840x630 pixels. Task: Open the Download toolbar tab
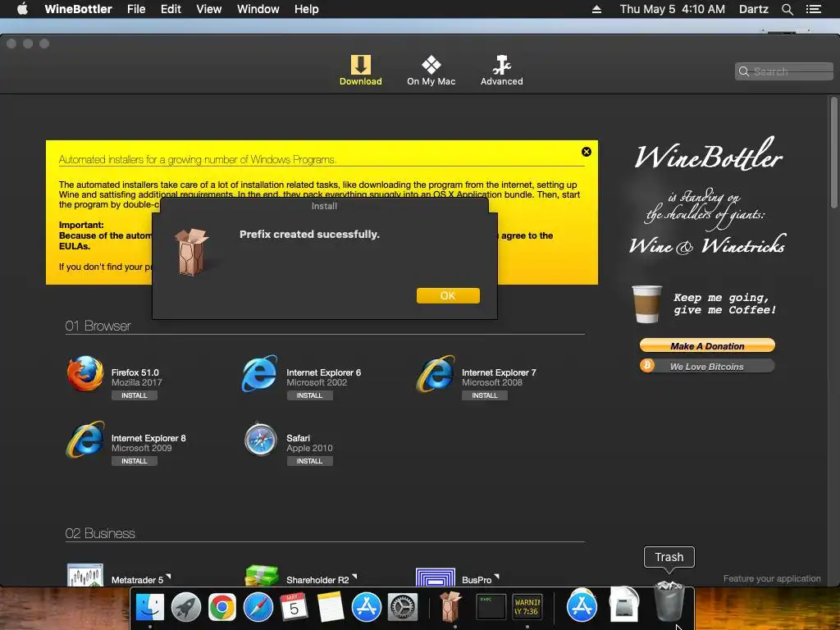pyautogui.click(x=361, y=71)
